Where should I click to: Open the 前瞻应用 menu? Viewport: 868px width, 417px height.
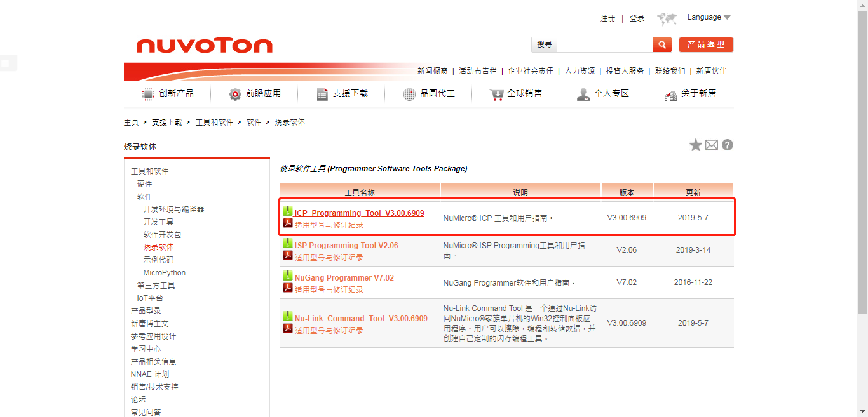(263, 93)
